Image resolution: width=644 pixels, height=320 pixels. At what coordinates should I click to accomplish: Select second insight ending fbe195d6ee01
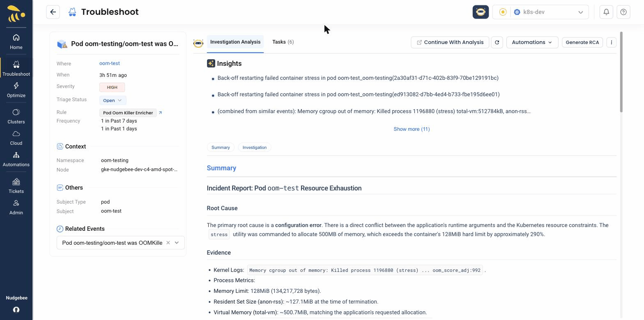pos(359,95)
